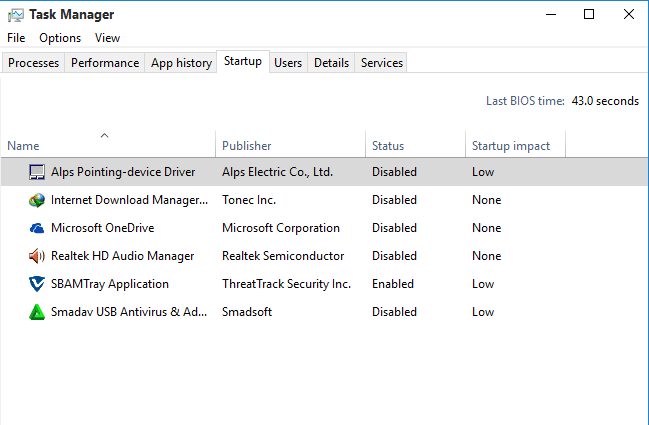
Task: Click the Enabled status of SBAMTray
Action: click(393, 284)
